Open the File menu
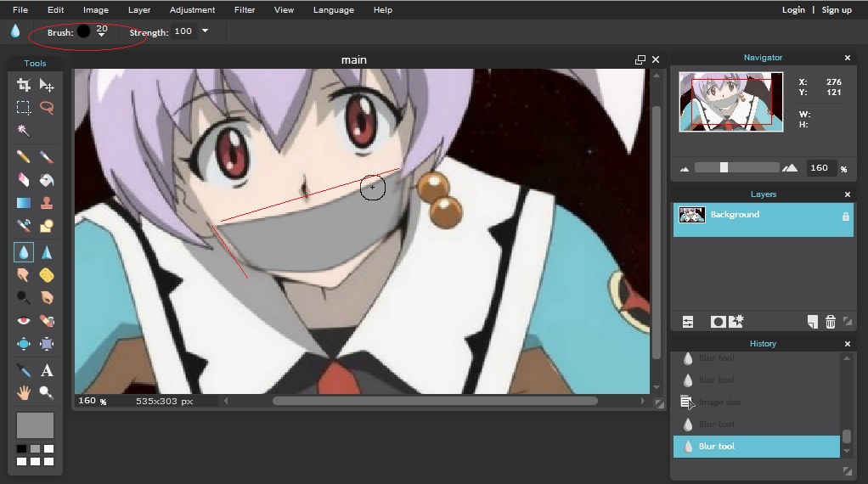Viewport: 868px width, 484px height. coord(20,9)
